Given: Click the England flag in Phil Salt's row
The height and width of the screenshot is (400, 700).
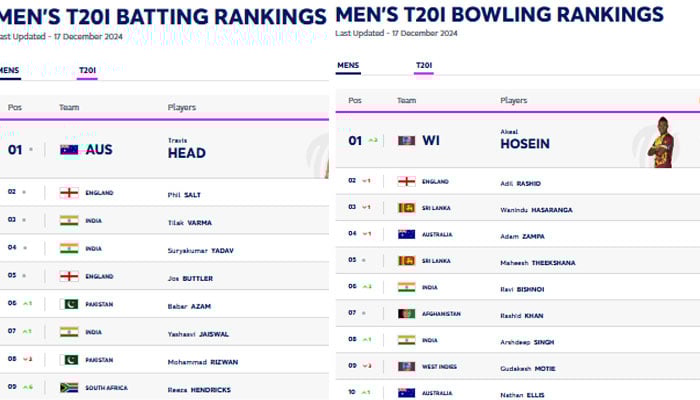Looking at the screenshot, I should click(x=69, y=193).
